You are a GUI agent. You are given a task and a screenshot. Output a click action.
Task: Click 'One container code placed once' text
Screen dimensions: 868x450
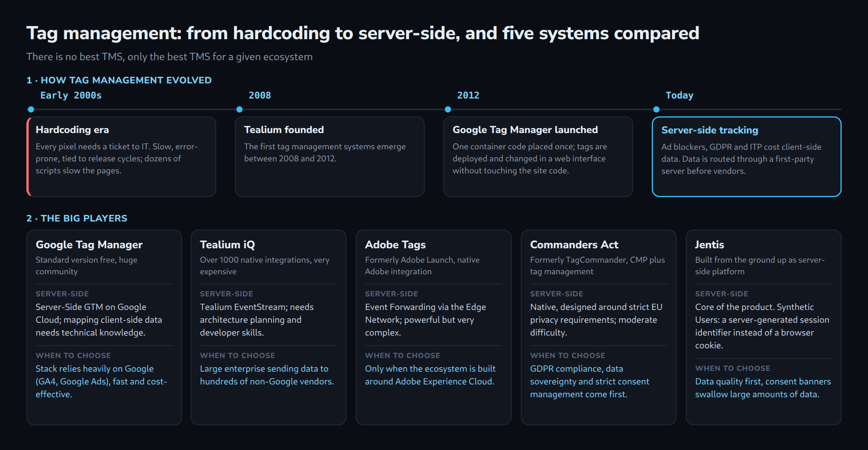[530, 159]
